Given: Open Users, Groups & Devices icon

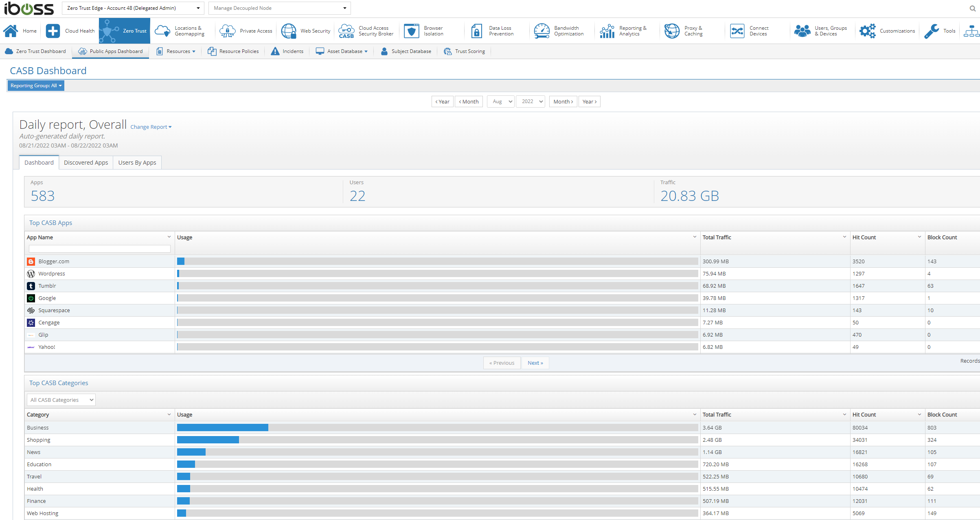Looking at the screenshot, I should pos(802,31).
